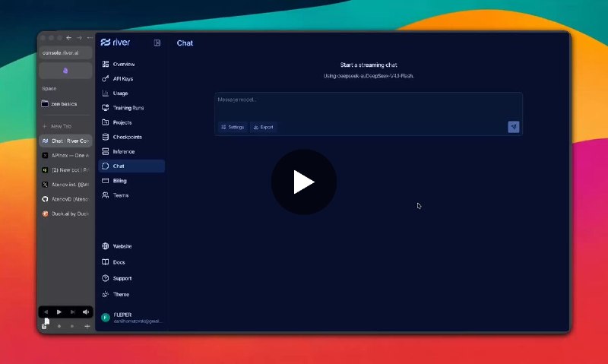The width and height of the screenshot is (608, 364).
Task: Expand the zen basics folder
Action: 65,104
